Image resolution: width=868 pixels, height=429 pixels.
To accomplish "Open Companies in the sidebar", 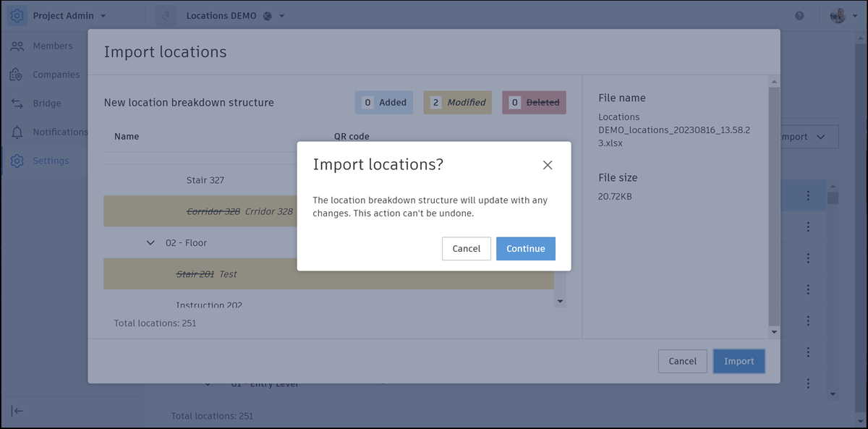I will [x=56, y=75].
